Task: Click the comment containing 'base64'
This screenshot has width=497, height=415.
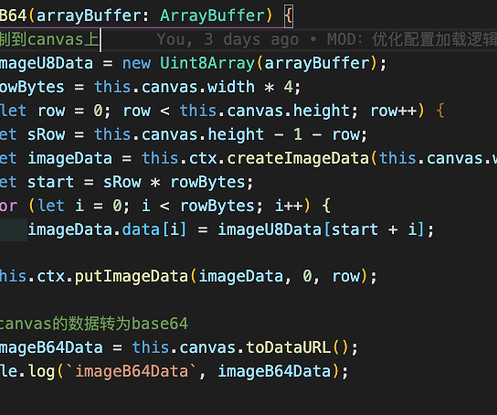Action: point(94,324)
